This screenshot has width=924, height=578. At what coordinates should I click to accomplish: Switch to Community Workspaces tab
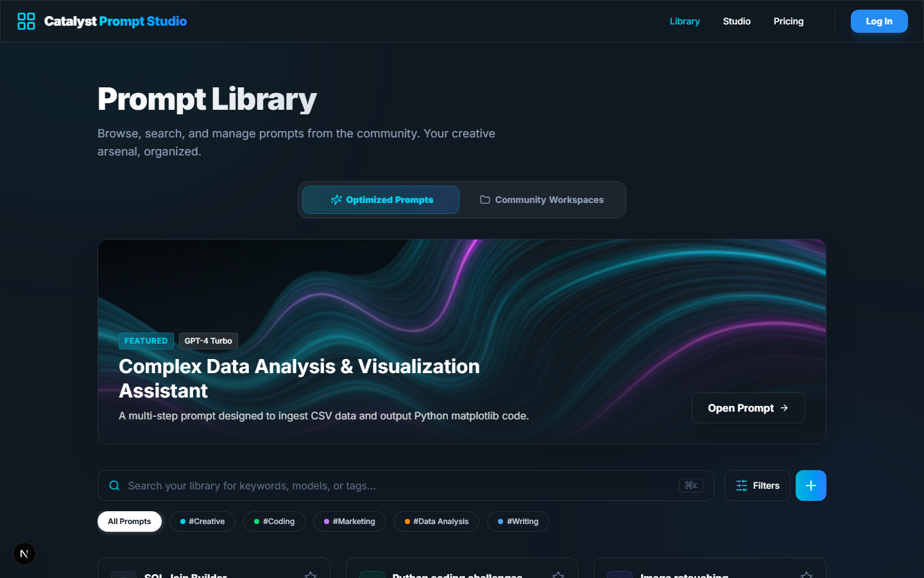542,200
